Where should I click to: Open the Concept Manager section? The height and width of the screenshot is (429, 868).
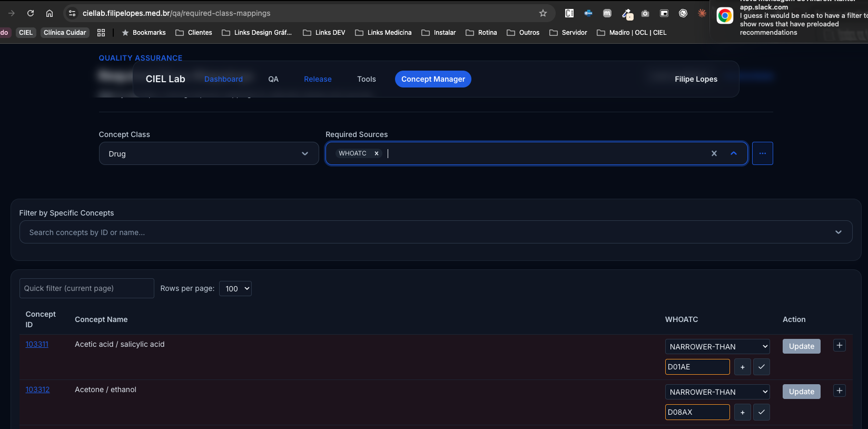click(x=433, y=79)
